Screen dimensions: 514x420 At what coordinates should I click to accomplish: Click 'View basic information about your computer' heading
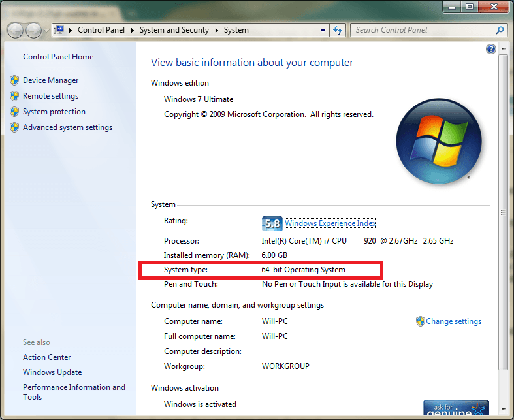pyautogui.click(x=251, y=63)
